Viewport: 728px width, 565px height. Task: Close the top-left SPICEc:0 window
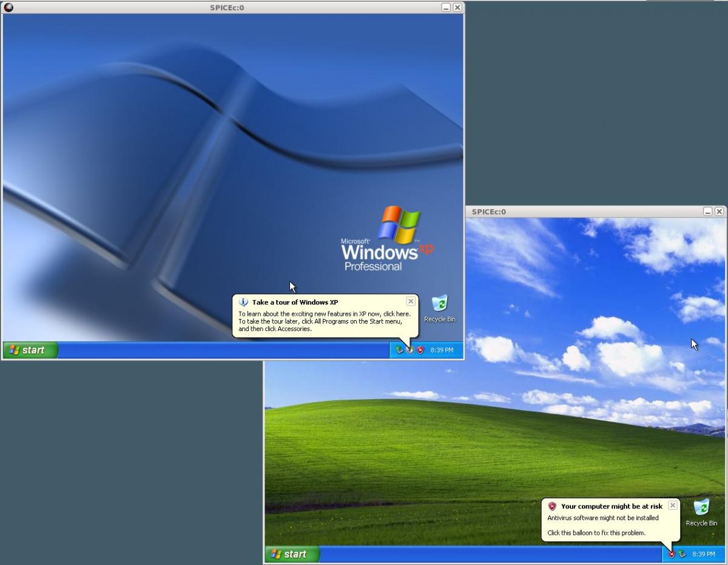[x=457, y=7]
